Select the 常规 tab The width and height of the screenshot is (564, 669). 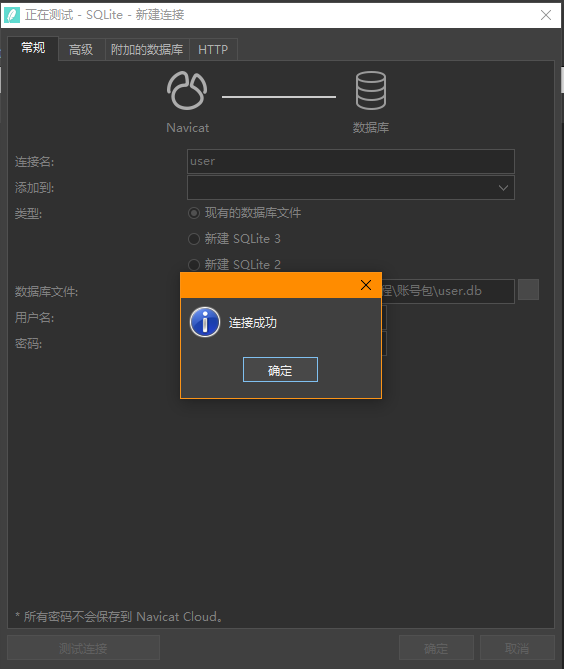pos(33,48)
